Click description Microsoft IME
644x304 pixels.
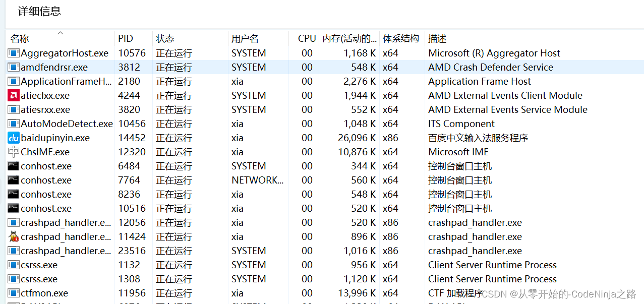458,152
